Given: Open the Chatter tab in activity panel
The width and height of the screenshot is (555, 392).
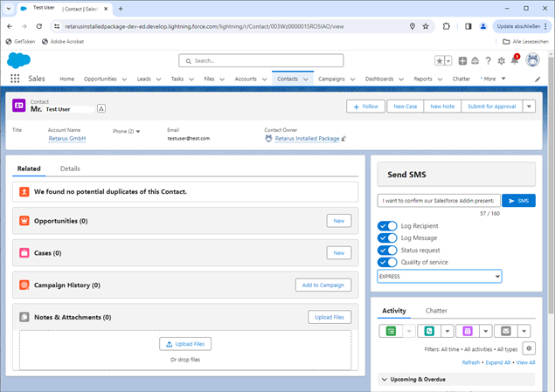Looking at the screenshot, I should [436, 310].
